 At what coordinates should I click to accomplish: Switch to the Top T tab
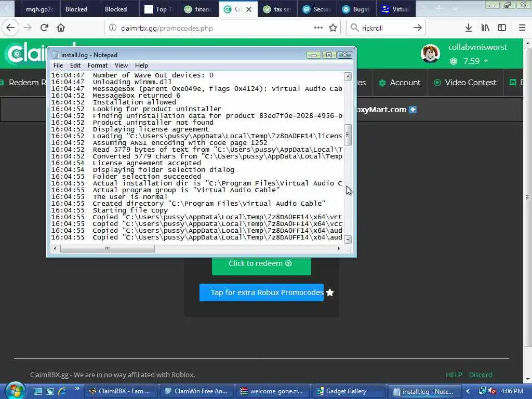coord(159,9)
